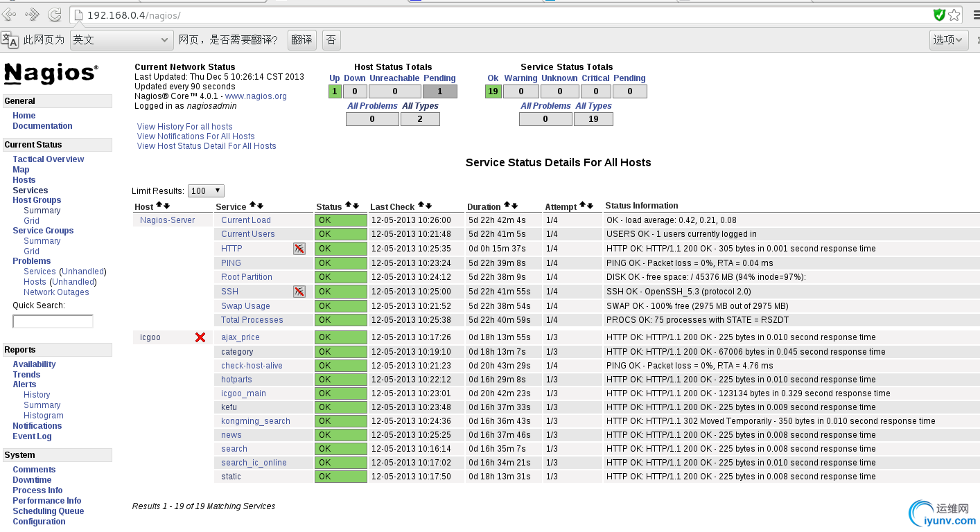Open the kongming_search service link
980x532 pixels.
pos(256,421)
